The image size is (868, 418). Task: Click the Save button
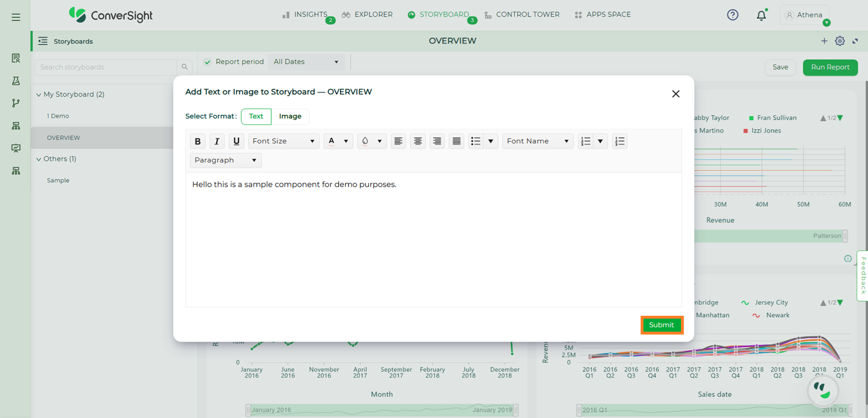coord(780,67)
